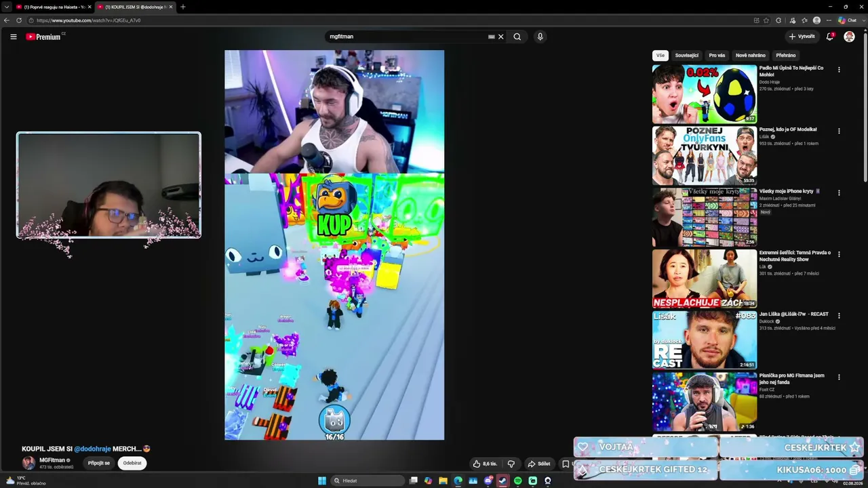Viewport: 868px width, 488px height.
Task: Select the Související filter chip
Action: click(x=686, y=56)
